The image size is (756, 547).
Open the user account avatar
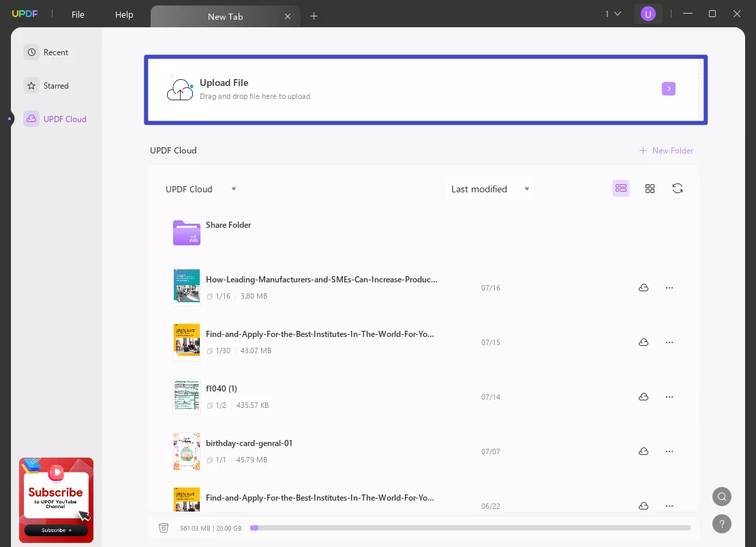[648, 14]
